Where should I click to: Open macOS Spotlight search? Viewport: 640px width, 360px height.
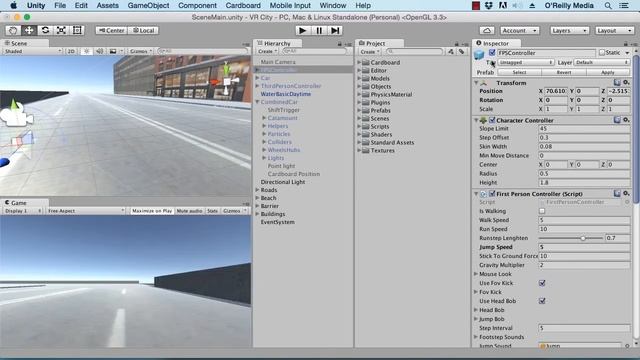tap(608, 5)
